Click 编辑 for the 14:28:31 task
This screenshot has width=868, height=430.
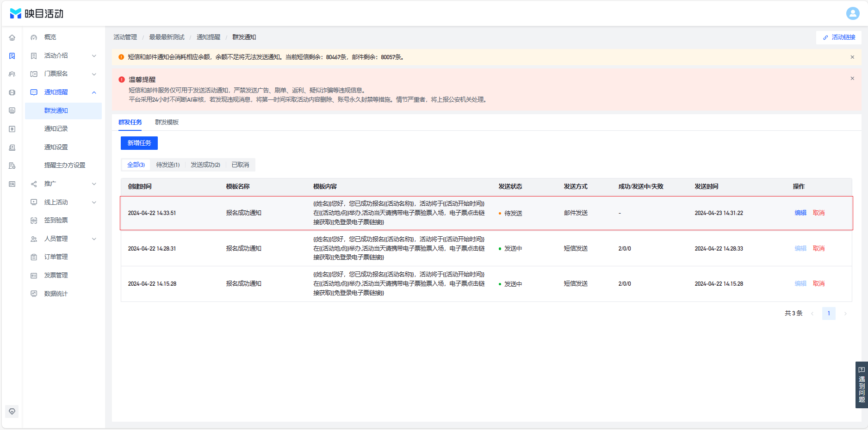tap(800, 249)
